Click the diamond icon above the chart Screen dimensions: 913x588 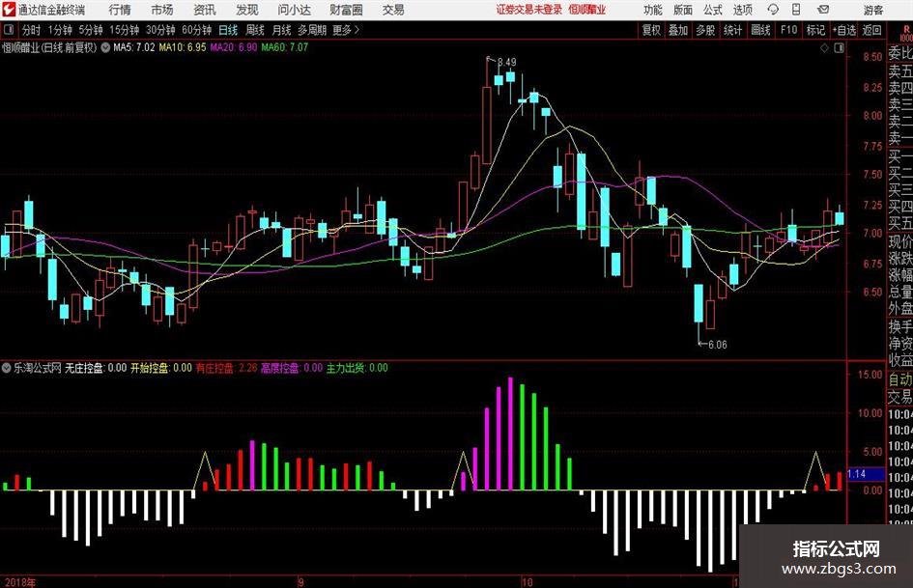click(x=824, y=48)
